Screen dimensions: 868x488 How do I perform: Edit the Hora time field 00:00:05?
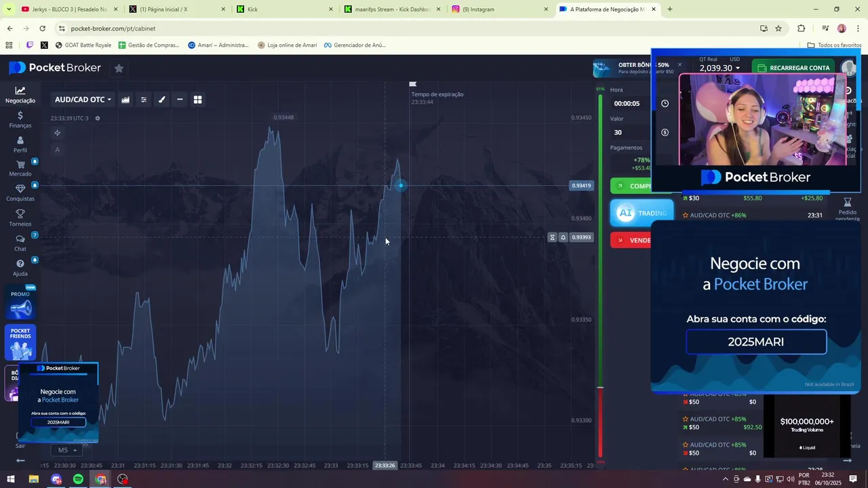(x=631, y=104)
